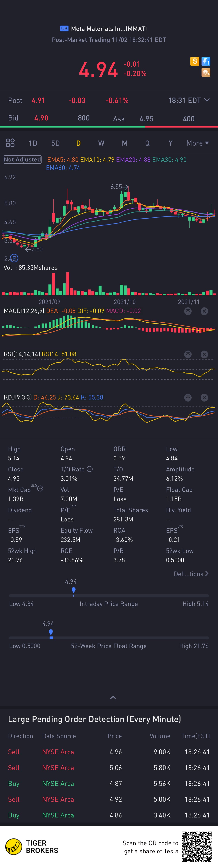Toggle the Not Adjusted price setting
The width and height of the screenshot is (218, 868).
(x=22, y=160)
